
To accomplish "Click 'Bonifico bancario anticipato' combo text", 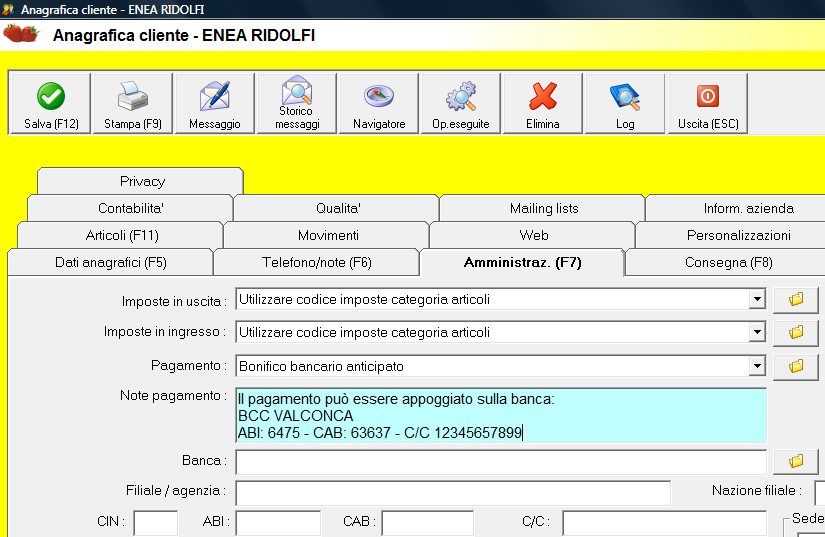I will tap(321, 366).
